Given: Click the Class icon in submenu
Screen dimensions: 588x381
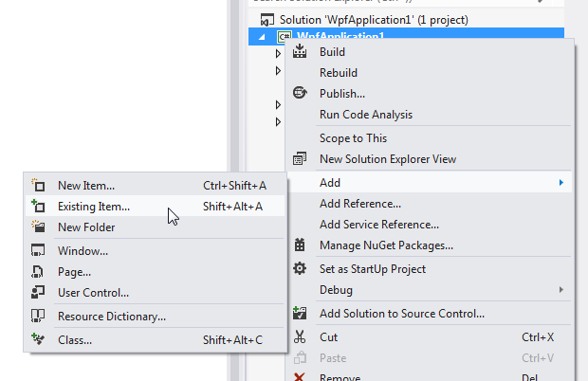Looking at the screenshot, I should tap(39, 339).
